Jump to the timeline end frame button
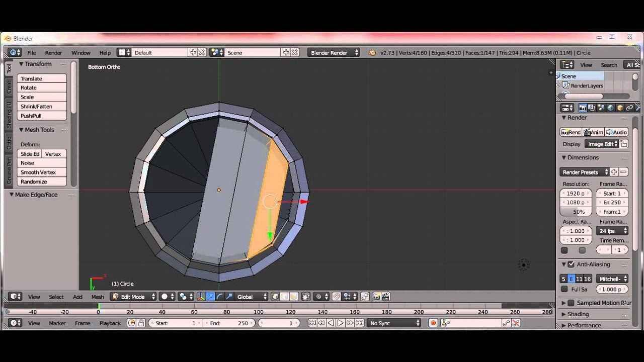 pyautogui.click(x=359, y=323)
